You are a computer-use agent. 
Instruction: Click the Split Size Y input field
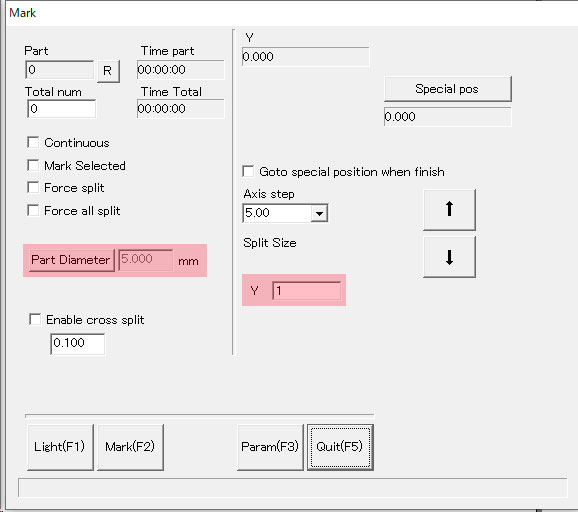click(x=306, y=291)
